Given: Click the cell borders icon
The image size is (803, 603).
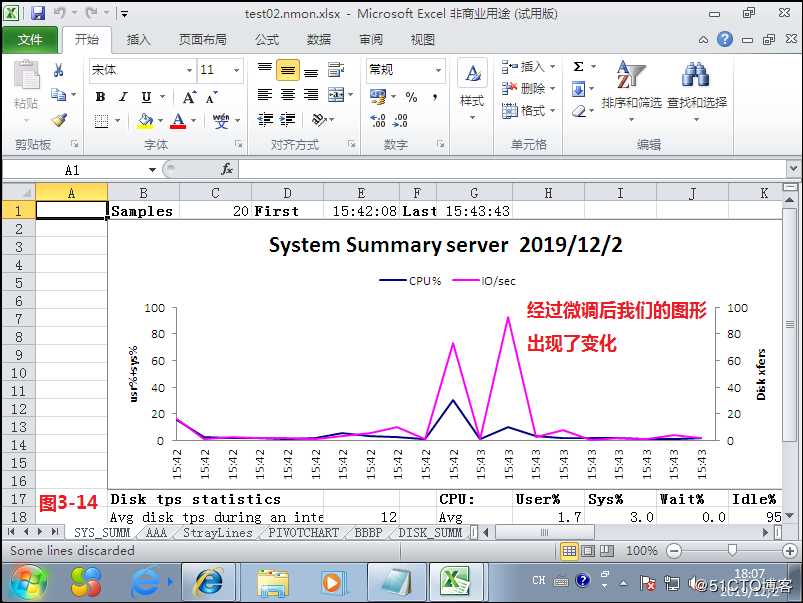Looking at the screenshot, I should [x=101, y=121].
